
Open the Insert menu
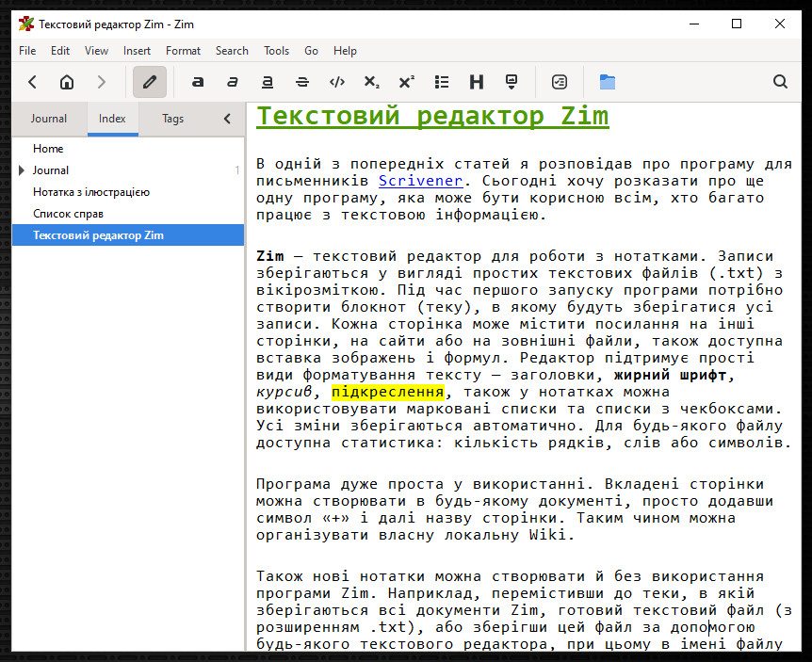pos(137,51)
